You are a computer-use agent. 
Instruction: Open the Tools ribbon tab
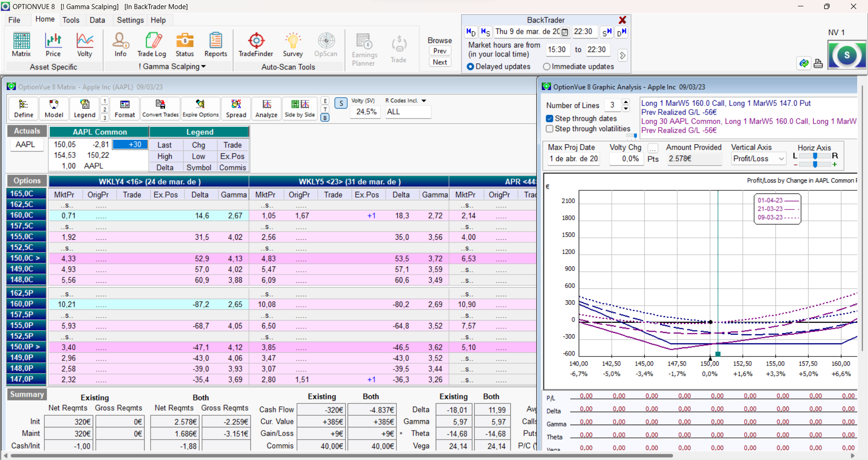tap(71, 20)
